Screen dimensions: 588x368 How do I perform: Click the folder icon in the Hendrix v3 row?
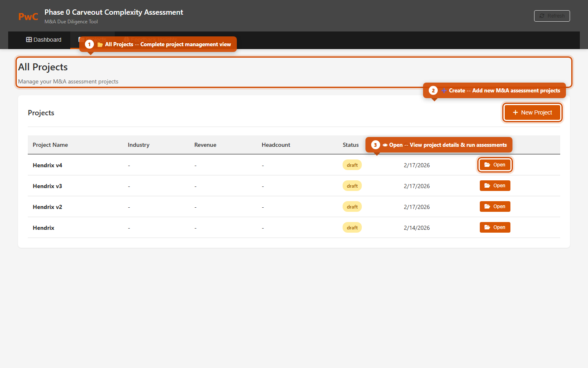pyautogui.click(x=487, y=186)
